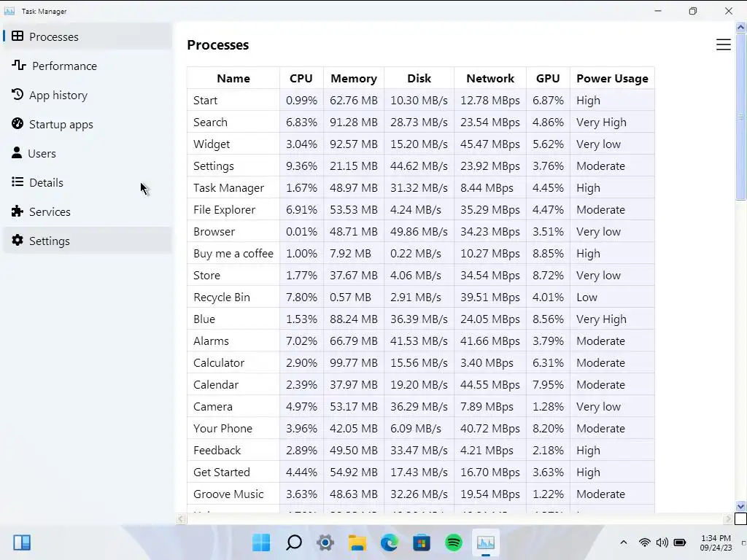
Task: Click the Power Usage column header
Action: pos(611,78)
